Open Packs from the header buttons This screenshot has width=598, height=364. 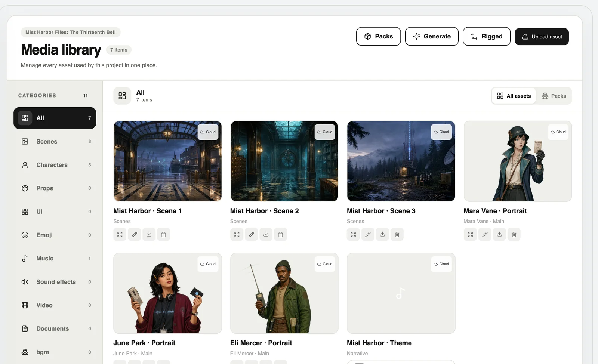(379, 36)
